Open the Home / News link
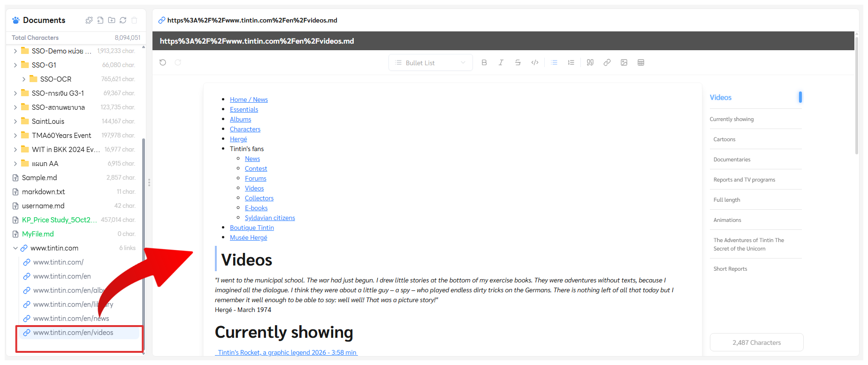Screen dimensions: 868x365 coord(249,99)
